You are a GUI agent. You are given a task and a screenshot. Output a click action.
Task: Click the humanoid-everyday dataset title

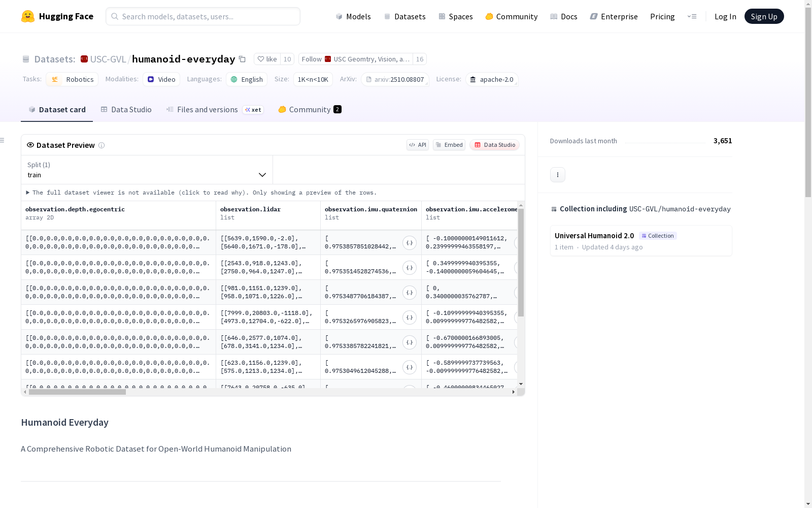coord(183,59)
